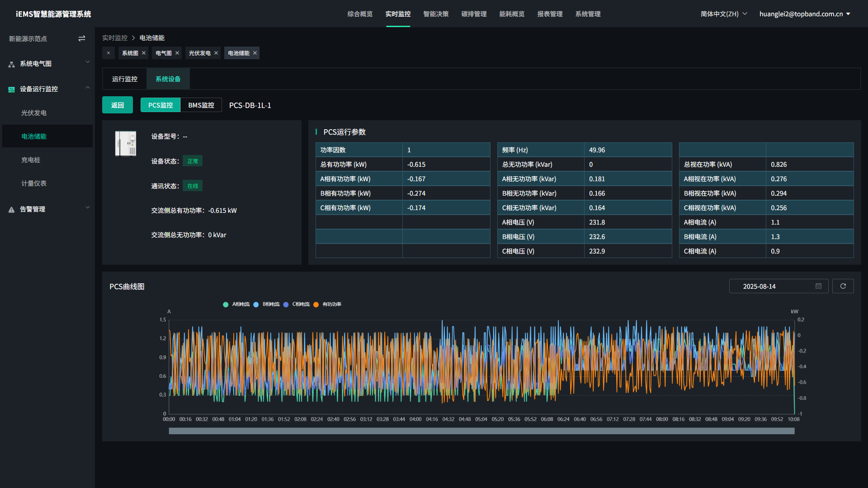Close the 光伏发电 tag

(x=216, y=53)
